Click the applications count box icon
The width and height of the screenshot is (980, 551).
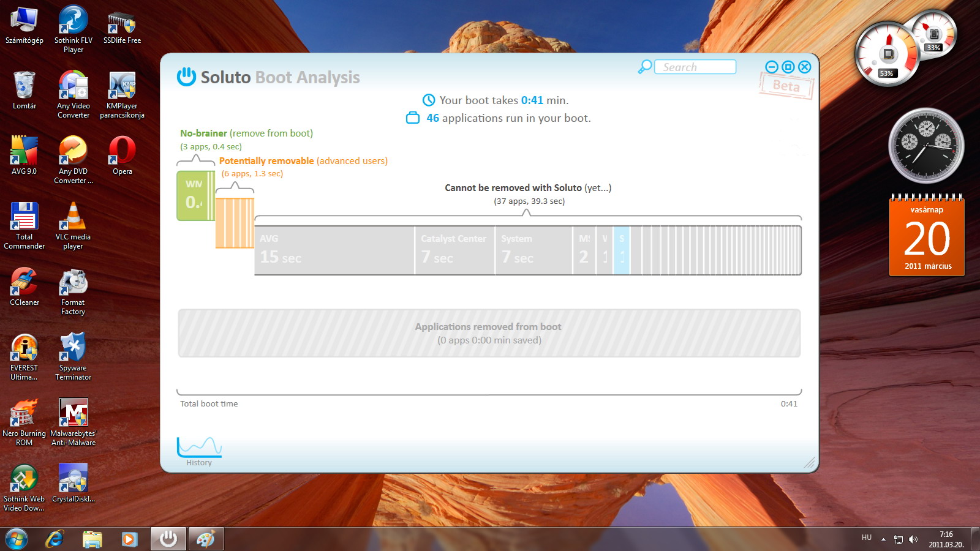pos(413,118)
